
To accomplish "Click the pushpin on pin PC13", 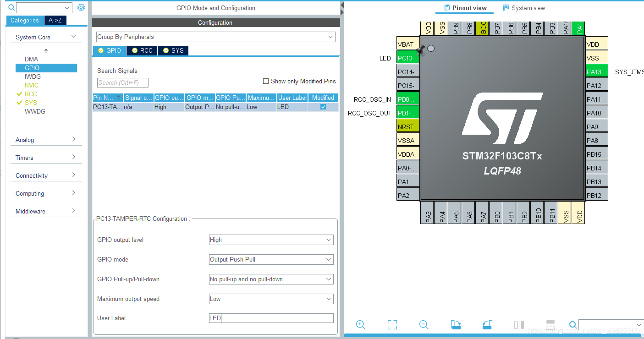I will click(421, 50).
